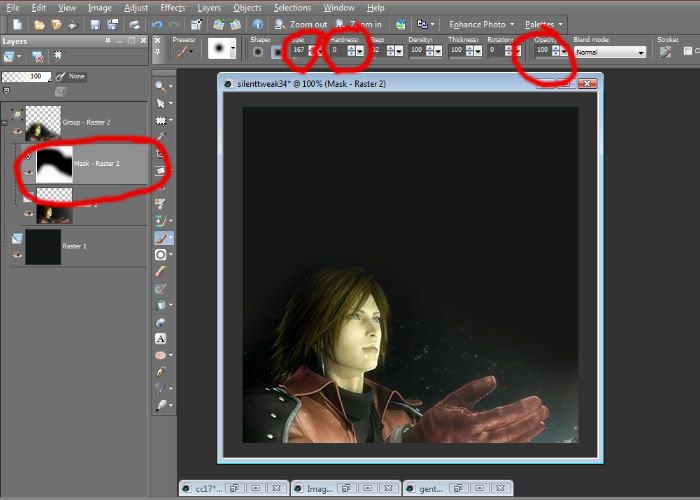The image size is (700, 500).
Task: Click the Undo arrow icon
Action: click(x=157, y=25)
